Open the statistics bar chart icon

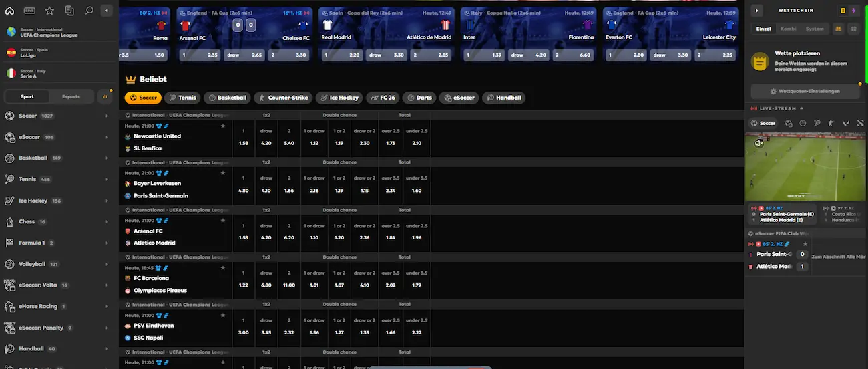click(105, 96)
